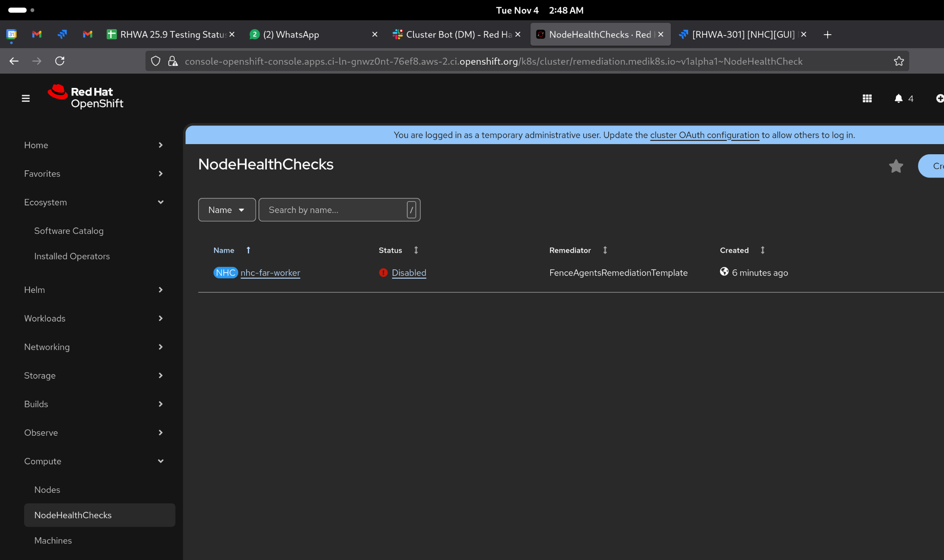Screen dimensions: 944x560
Task: Bookmark page with browser star icon
Action: (x=899, y=61)
